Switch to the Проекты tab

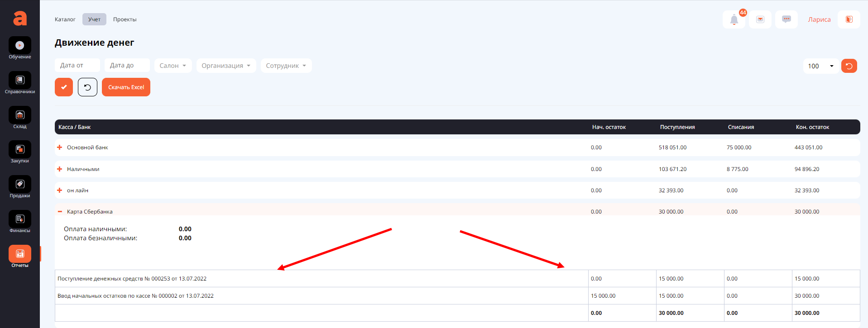click(x=125, y=19)
